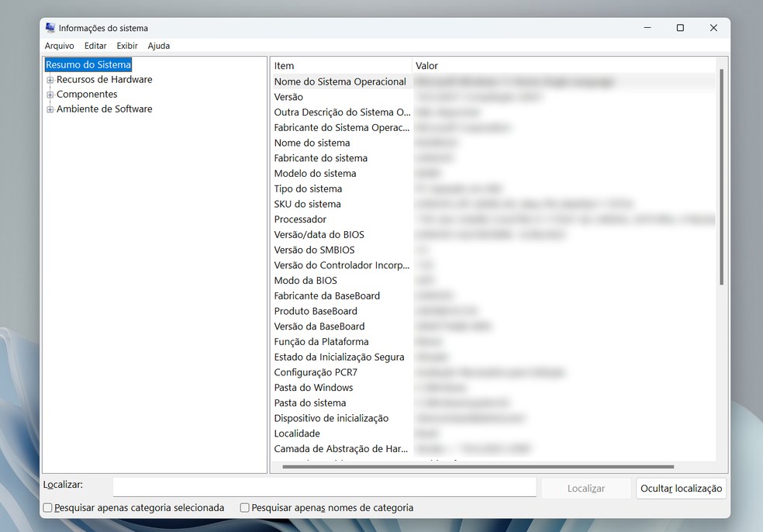Viewport: 763px width, 532px height.
Task: Open the Exibir menu
Action: 126,46
